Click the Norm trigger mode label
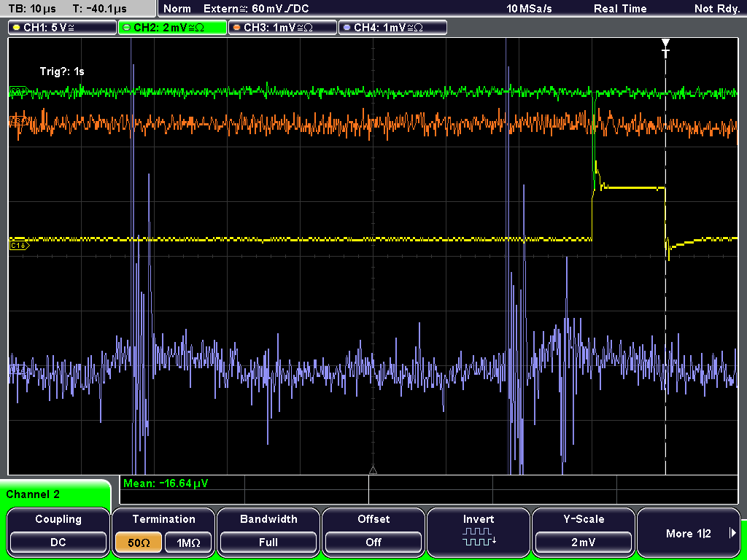Screen dimensions: 747x560 (x=177, y=9)
